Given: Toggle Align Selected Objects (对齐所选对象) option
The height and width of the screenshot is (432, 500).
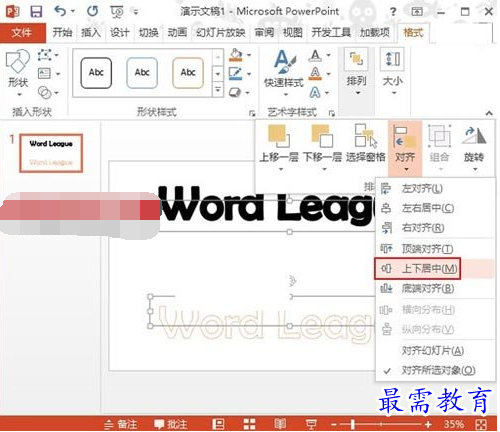Looking at the screenshot, I should [435, 370].
